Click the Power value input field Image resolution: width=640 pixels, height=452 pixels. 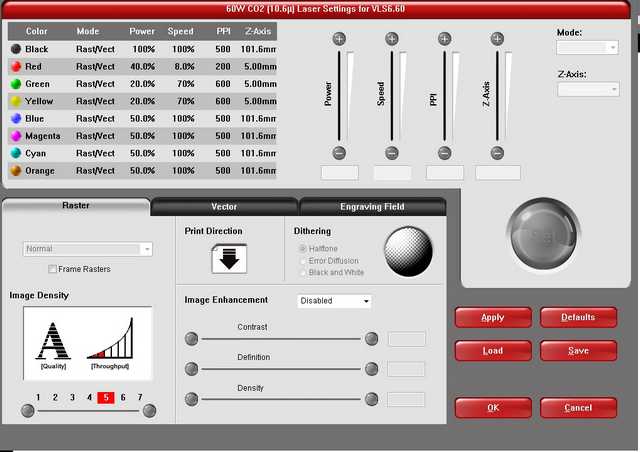(340, 173)
